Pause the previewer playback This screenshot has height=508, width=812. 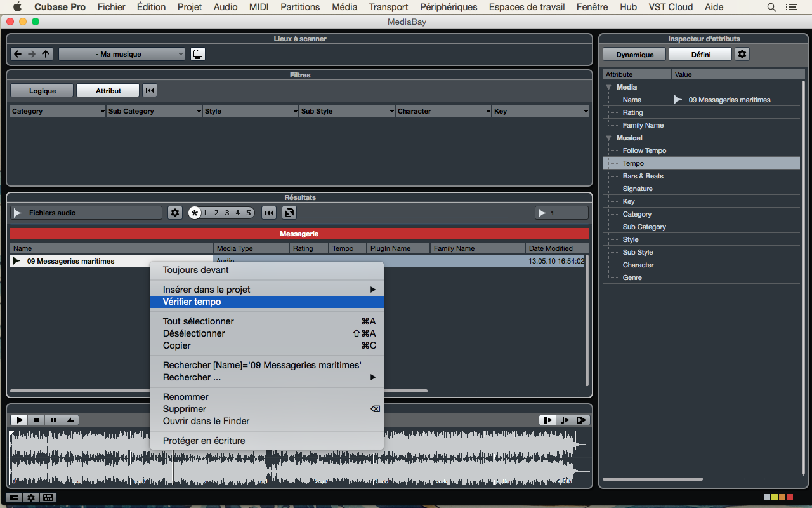click(x=53, y=420)
